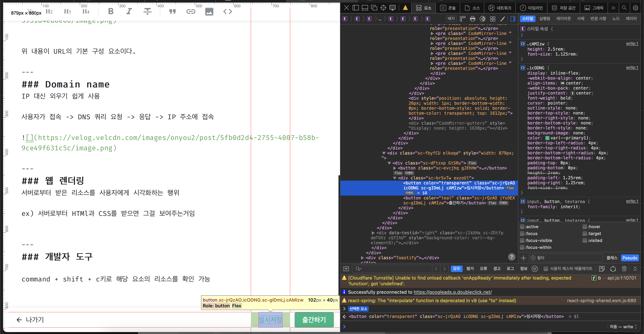Select H4 heading in editor toolbar
This screenshot has height=334, width=644.
pyautogui.click(x=86, y=12)
